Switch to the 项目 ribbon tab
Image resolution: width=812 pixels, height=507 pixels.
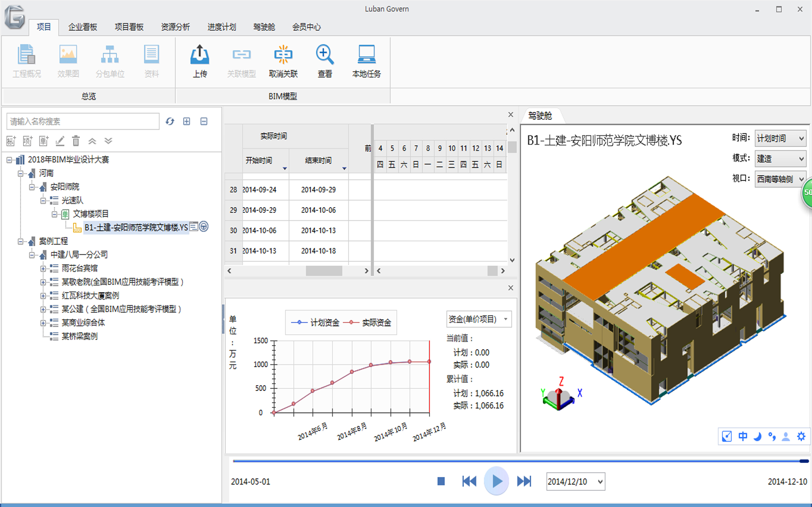[x=44, y=27]
